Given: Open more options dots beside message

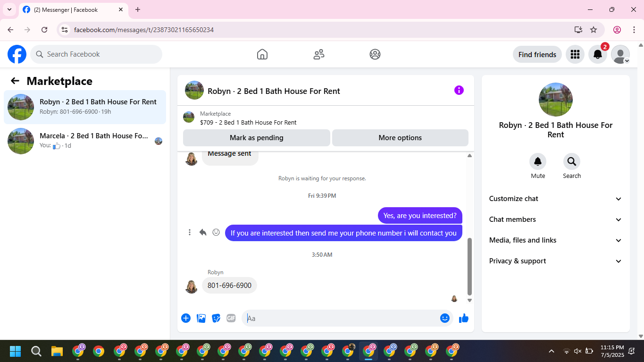Looking at the screenshot, I should point(190,232).
